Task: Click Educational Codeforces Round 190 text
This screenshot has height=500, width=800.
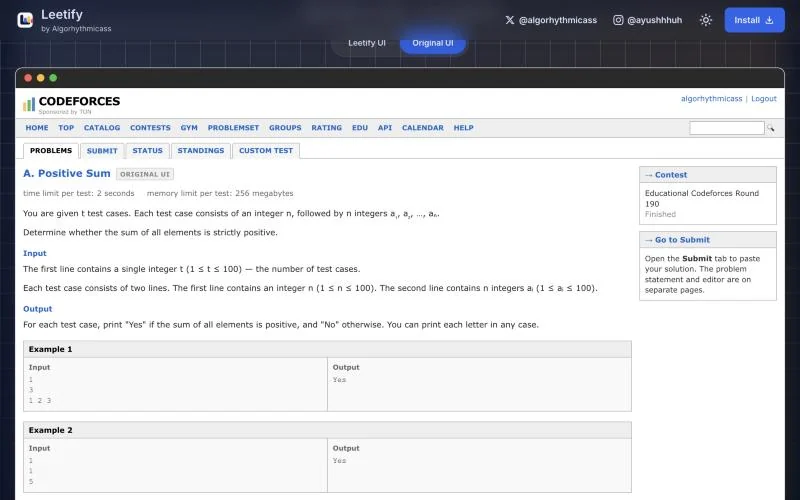Action: tap(702, 198)
